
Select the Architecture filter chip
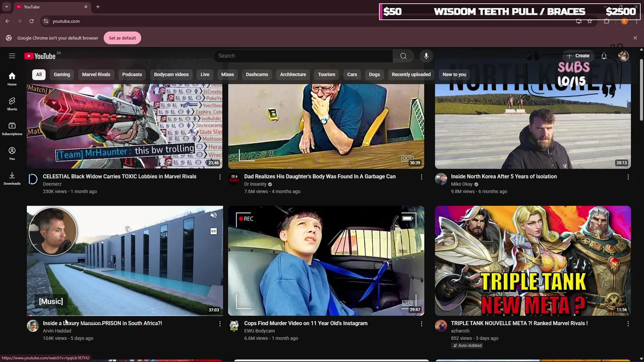tap(293, 74)
